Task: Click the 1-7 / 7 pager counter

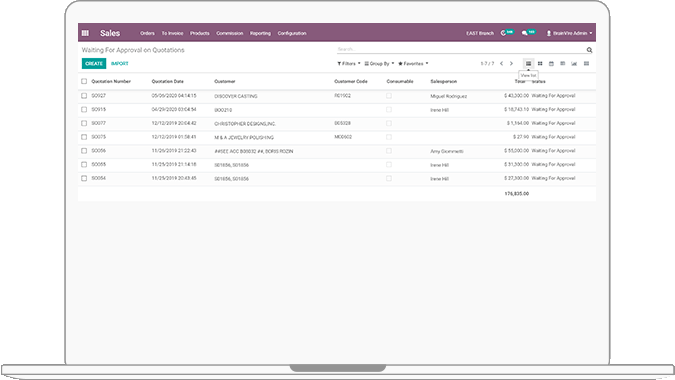Action: (487, 64)
